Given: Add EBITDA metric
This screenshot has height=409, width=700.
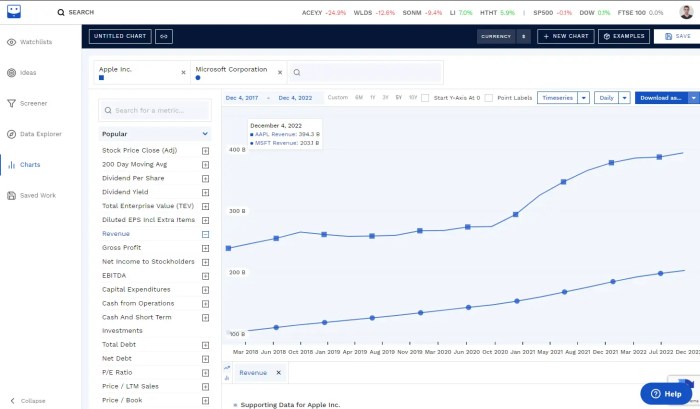Looking at the screenshot, I should (205, 276).
